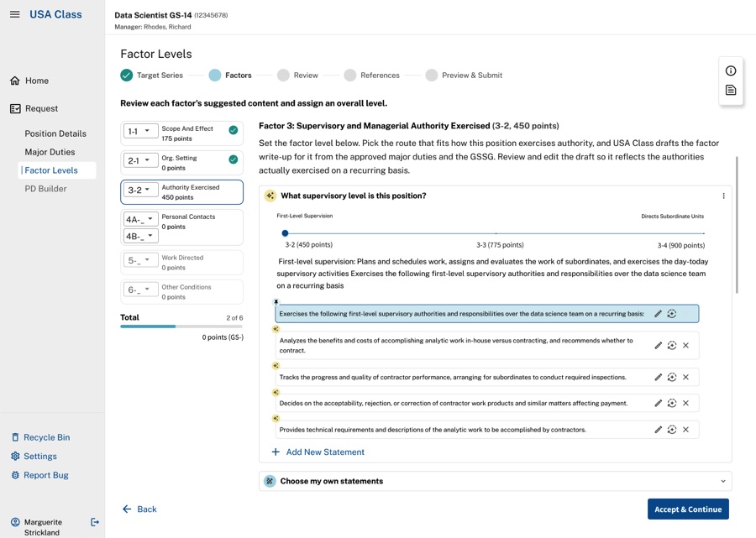Click Add New Statement
The image size is (756, 538).
tap(318, 452)
